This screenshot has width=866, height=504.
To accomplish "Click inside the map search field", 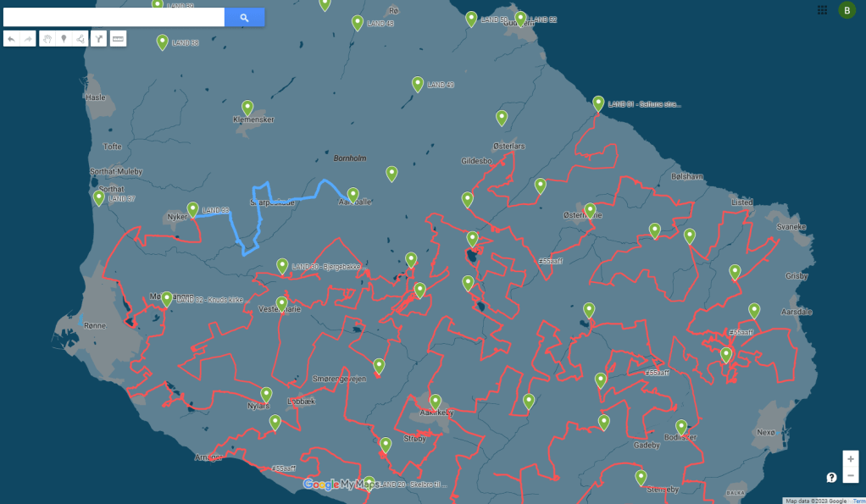I will tap(114, 17).
